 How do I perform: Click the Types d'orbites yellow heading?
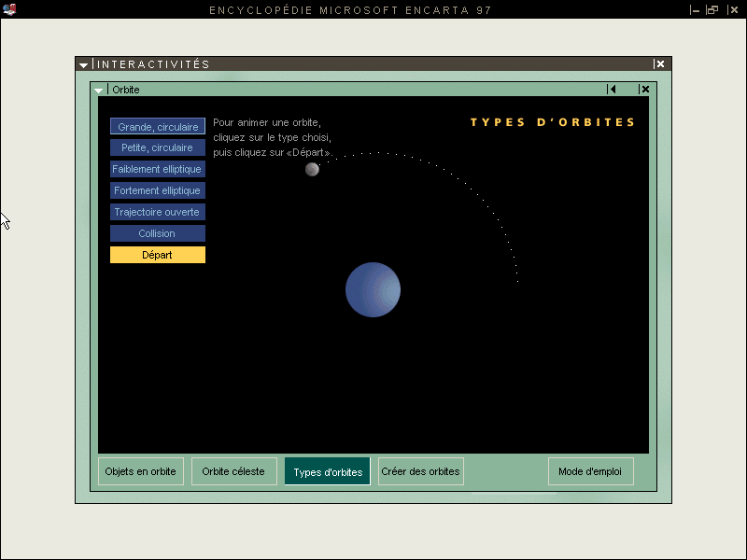tap(553, 122)
